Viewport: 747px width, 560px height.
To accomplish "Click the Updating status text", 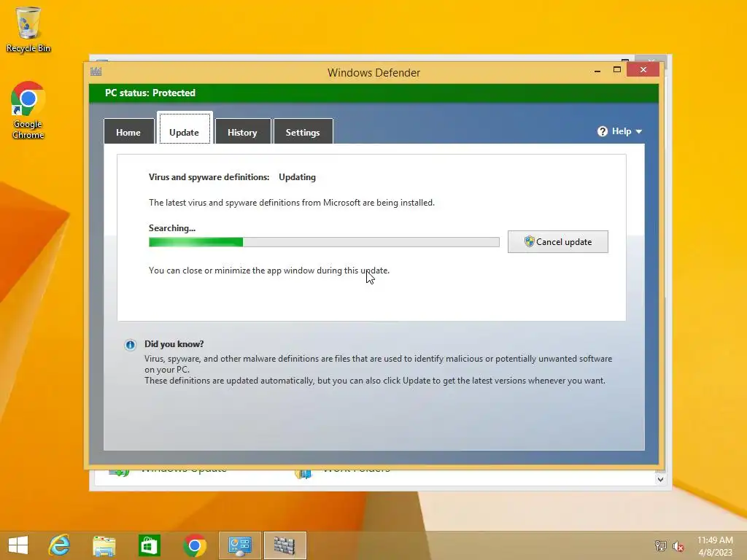I will click(298, 177).
